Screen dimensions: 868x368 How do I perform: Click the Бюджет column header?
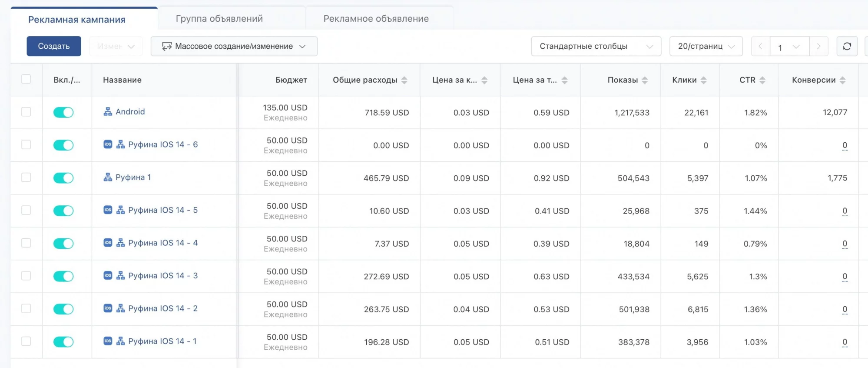(x=291, y=80)
